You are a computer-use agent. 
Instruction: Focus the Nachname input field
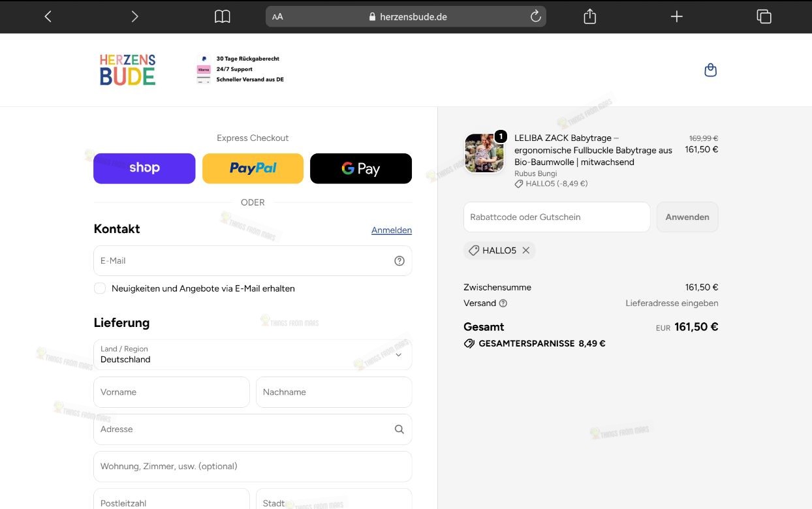pos(334,392)
